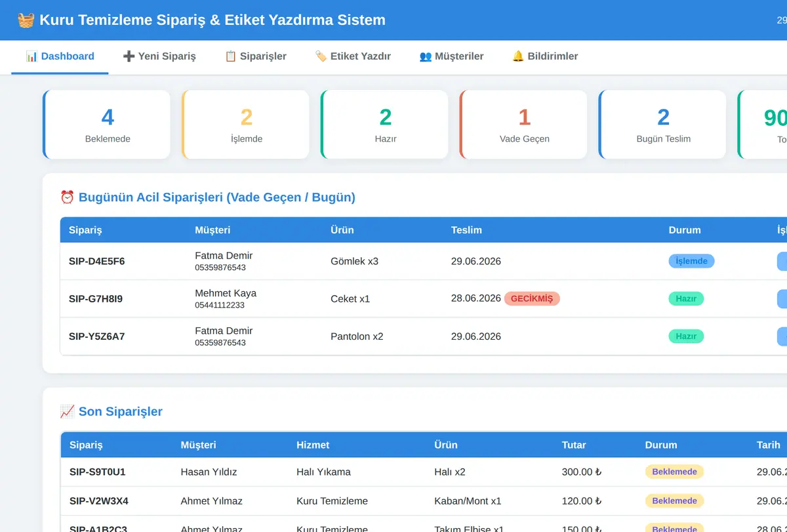
Task: Click the app title Kuru Temizleme Sipariş & Etiket Yazdırma
Action: click(212, 20)
